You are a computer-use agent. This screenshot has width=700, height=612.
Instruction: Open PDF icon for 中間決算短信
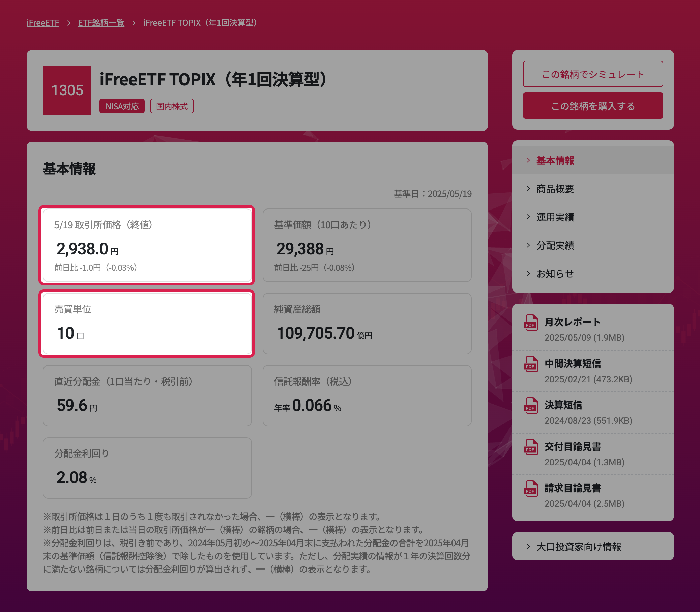tap(531, 364)
